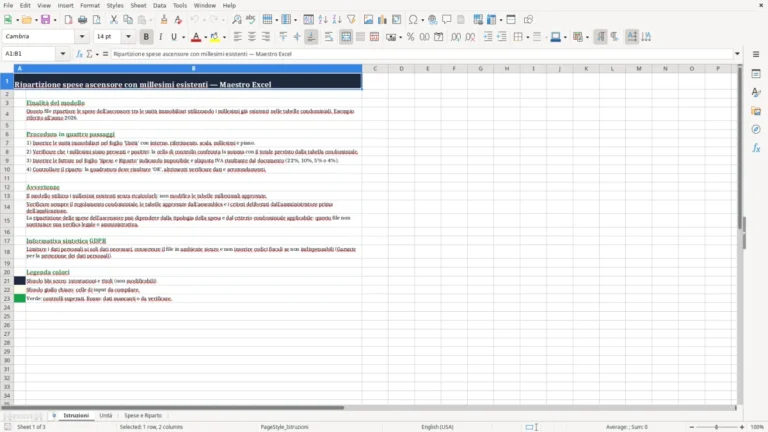
Task: Cut selection with the scissors icon
Action: click(x=114, y=20)
